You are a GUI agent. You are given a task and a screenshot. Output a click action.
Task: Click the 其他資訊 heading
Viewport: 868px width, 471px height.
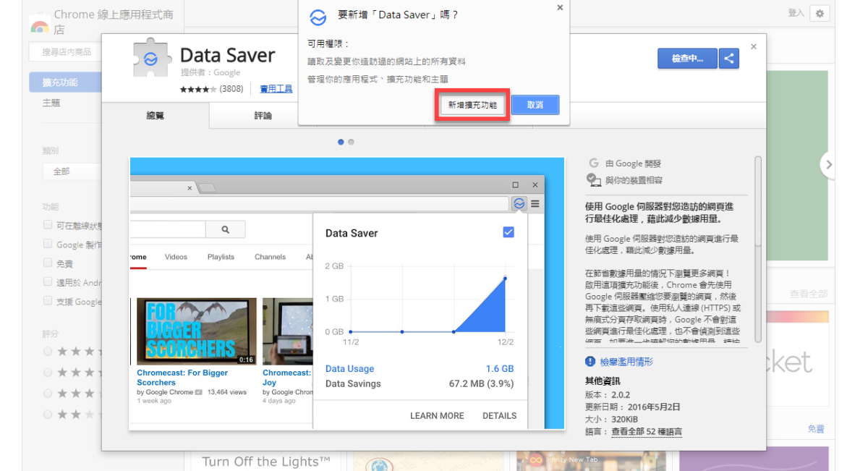pyautogui.click(x=603, y=381)
